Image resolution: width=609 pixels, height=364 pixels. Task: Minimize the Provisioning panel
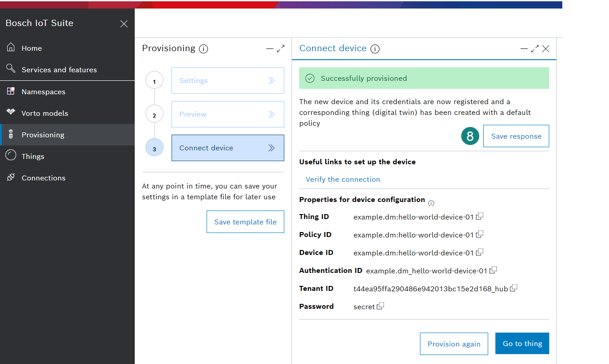(270, 48)
